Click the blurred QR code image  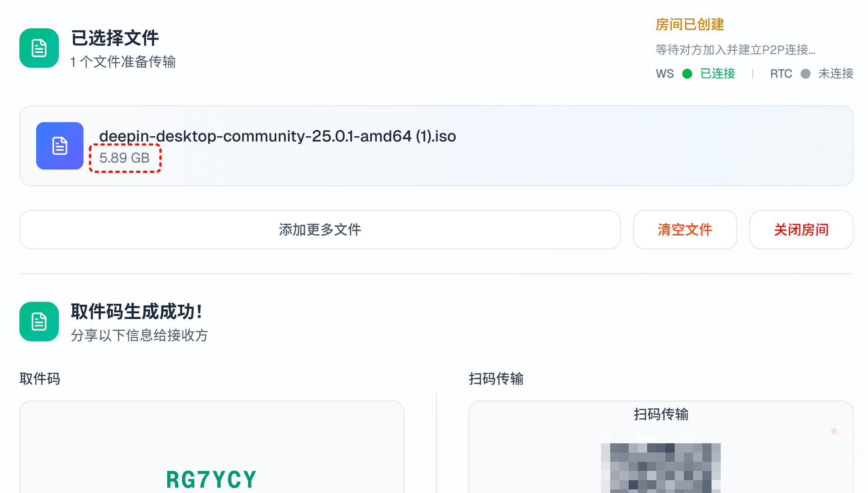point(660,467)
